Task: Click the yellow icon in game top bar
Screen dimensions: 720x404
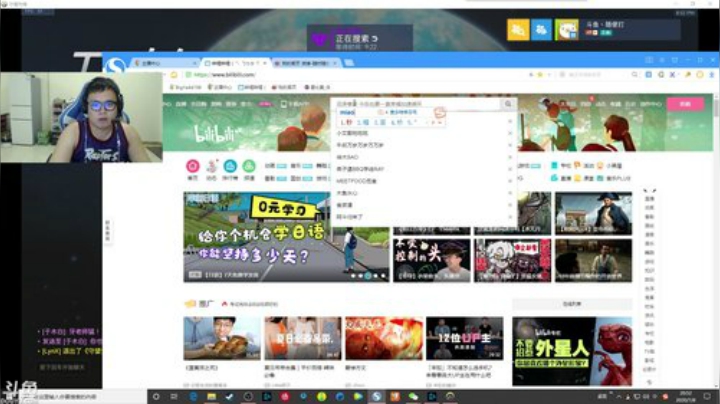Action: [x=518, y=30]
